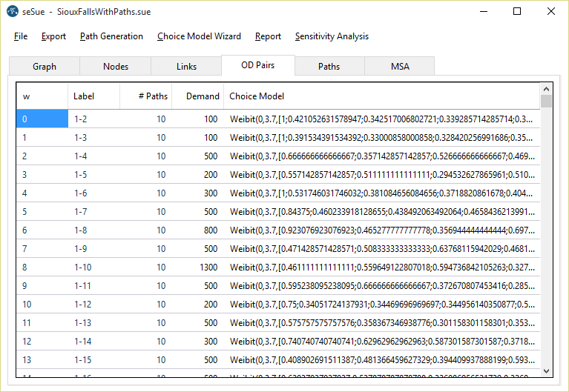Click the Choice Model column header

point(257,96)
